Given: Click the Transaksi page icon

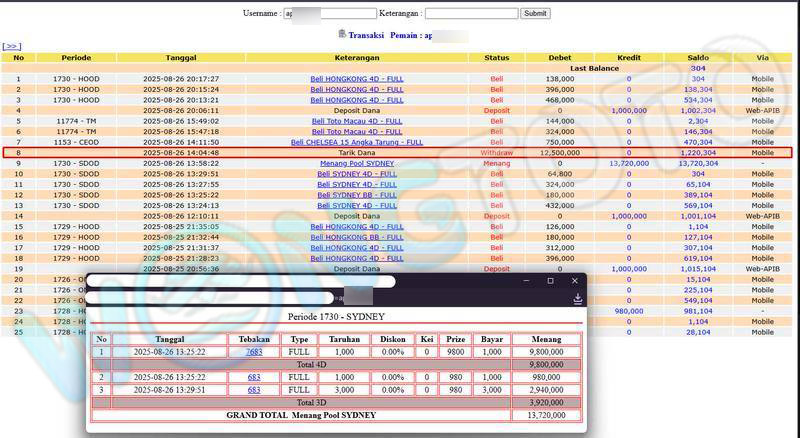Looking at the screenshot, I should tap(343, 34).
